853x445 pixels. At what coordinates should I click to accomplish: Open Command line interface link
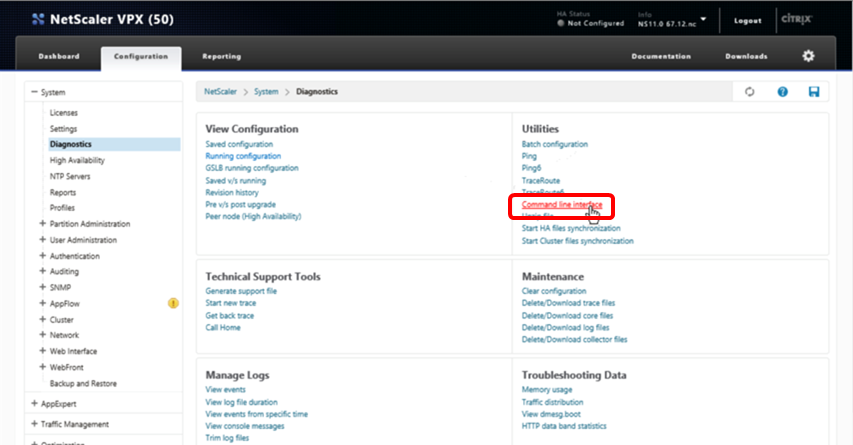point(562,205)
